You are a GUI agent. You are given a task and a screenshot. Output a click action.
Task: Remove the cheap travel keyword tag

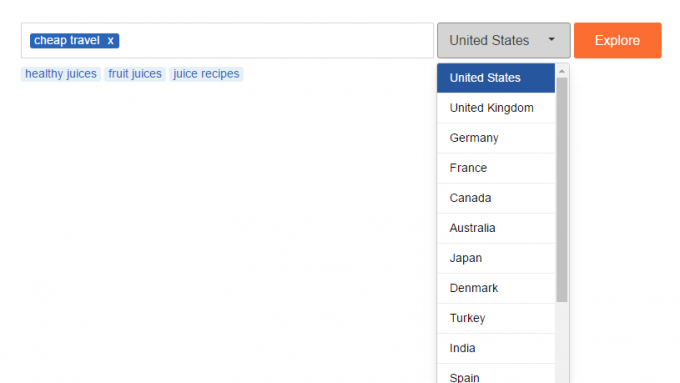[111, 41]
